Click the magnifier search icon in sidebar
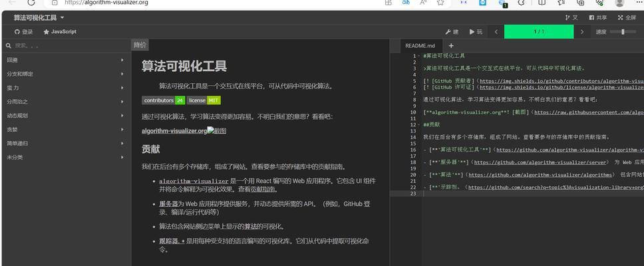 pyautogui.click(x=8, y=46)
